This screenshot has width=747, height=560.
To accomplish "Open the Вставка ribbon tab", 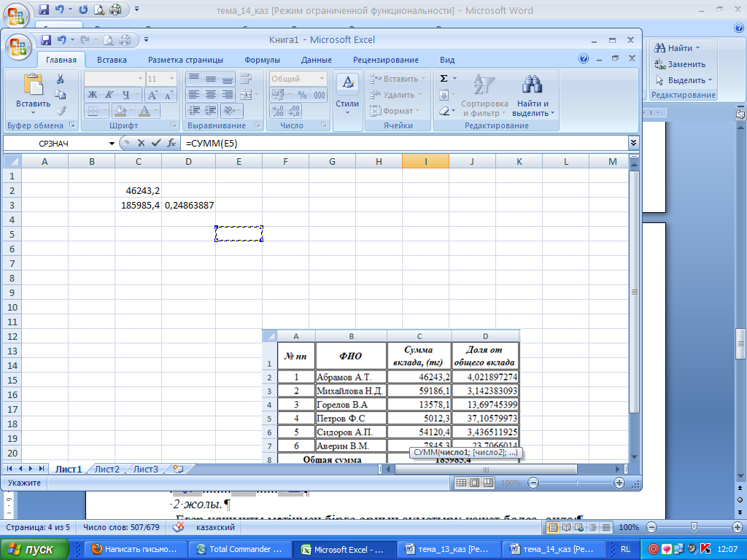I will click(x=112, y=60).
